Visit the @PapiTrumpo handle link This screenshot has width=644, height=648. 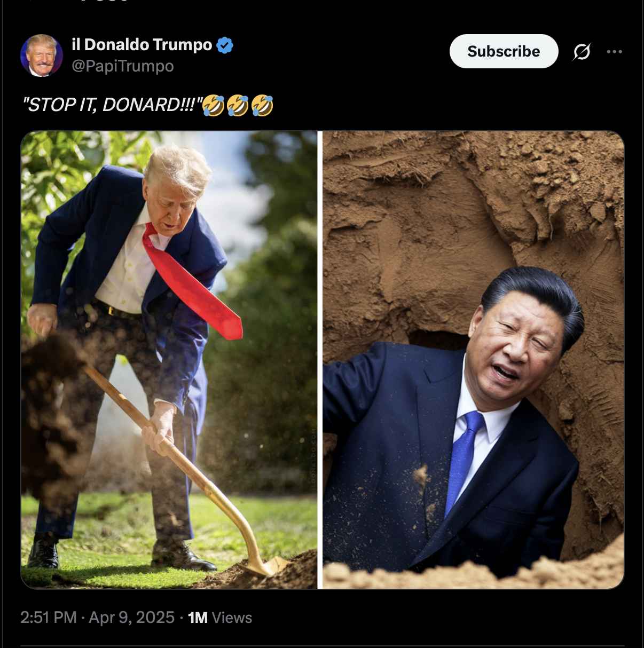(x=123, y=66)
